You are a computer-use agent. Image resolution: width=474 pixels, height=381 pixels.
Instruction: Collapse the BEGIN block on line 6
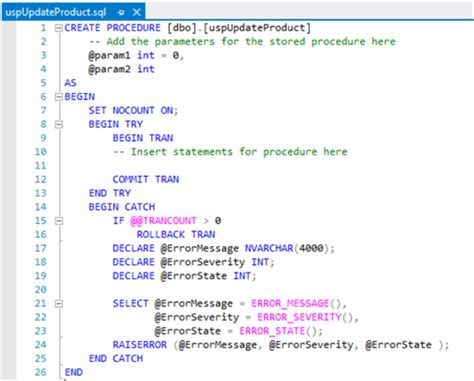pos(59,97)
